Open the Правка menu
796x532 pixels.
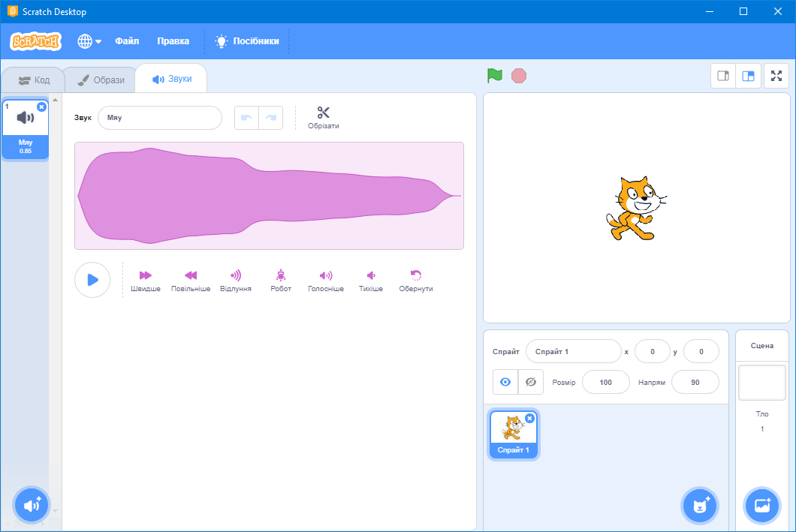coord(173,41)
